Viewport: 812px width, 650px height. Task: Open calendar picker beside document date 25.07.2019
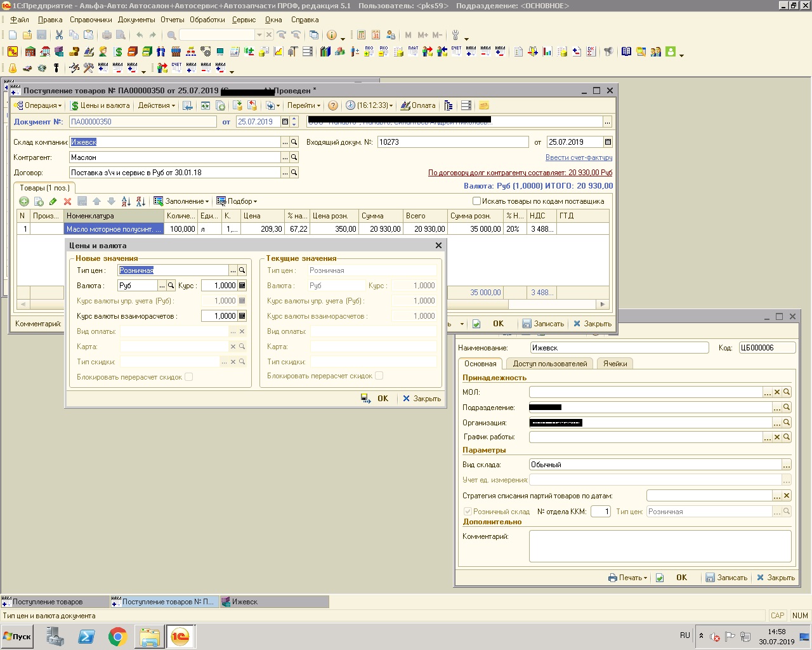pyautogui.click(x=285, y=122)
